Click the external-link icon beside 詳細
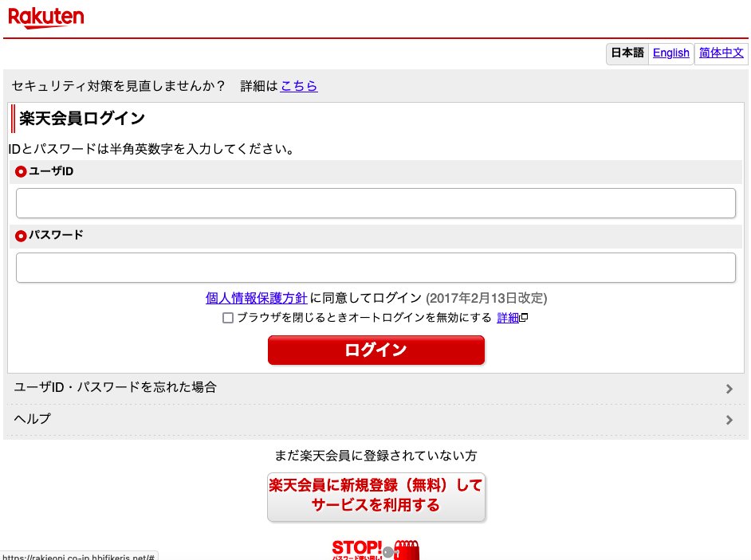The width and height of the screenshot is (751, 560). point(524,317)
